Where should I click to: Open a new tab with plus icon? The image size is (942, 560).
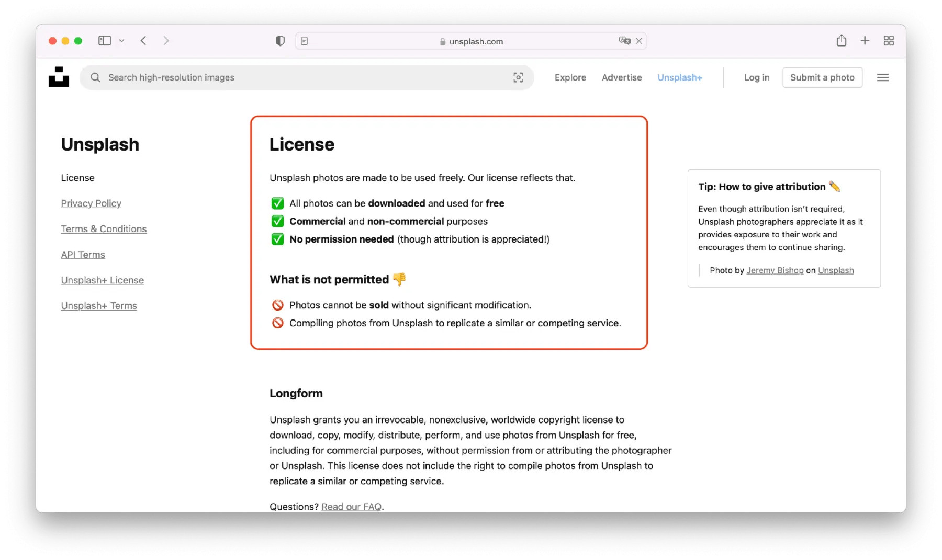pyautogui.click(x=865, y=41)
